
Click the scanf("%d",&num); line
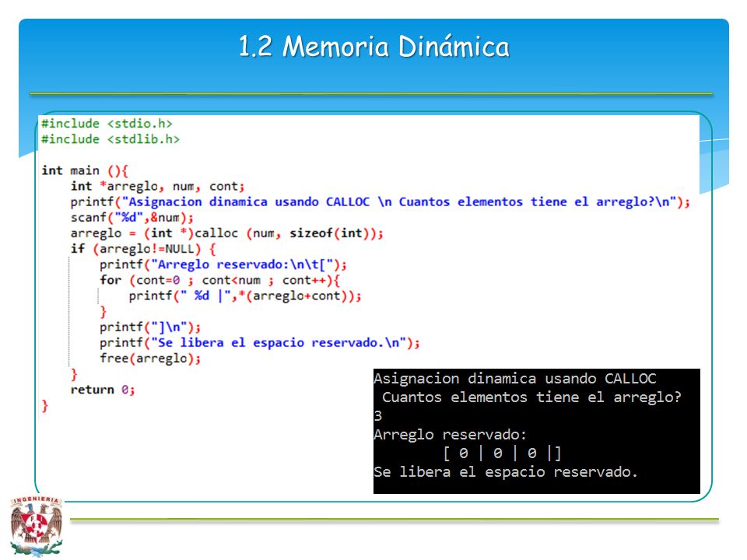click(x=132, y=218)
